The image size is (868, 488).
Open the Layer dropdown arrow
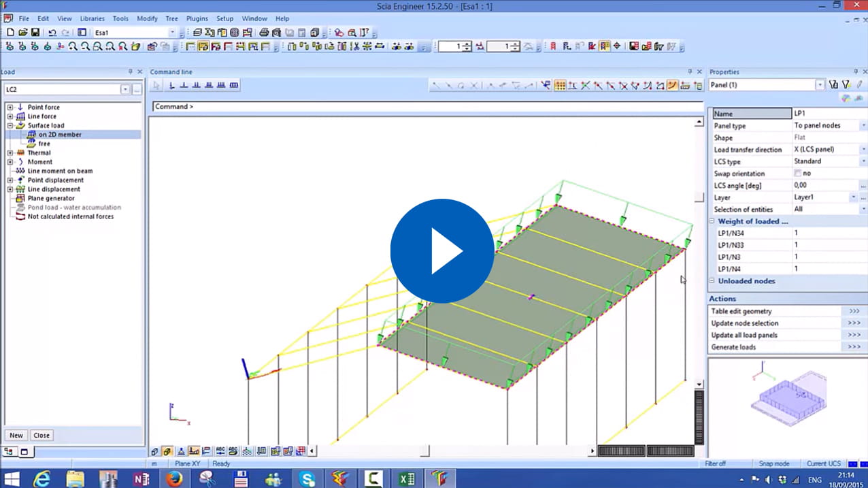pyautogui.click(x=854, y=197)
